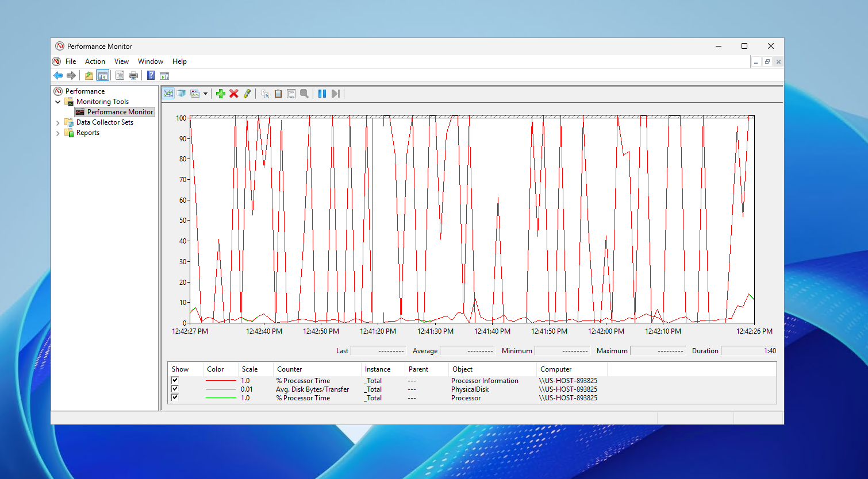
Task: Minimize the inner MDI child window
Action: [x=756, y=61]
